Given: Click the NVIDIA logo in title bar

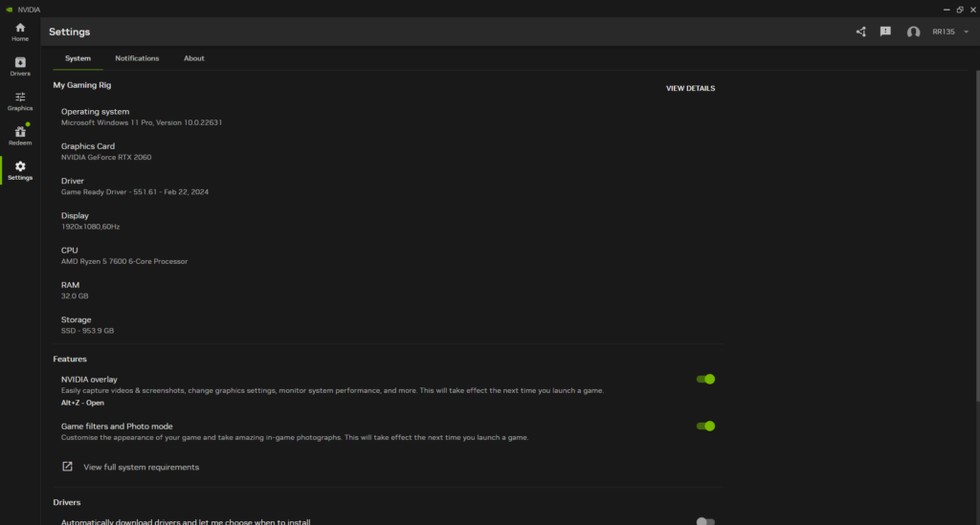Looking at the screenshot, I should 9,9.
